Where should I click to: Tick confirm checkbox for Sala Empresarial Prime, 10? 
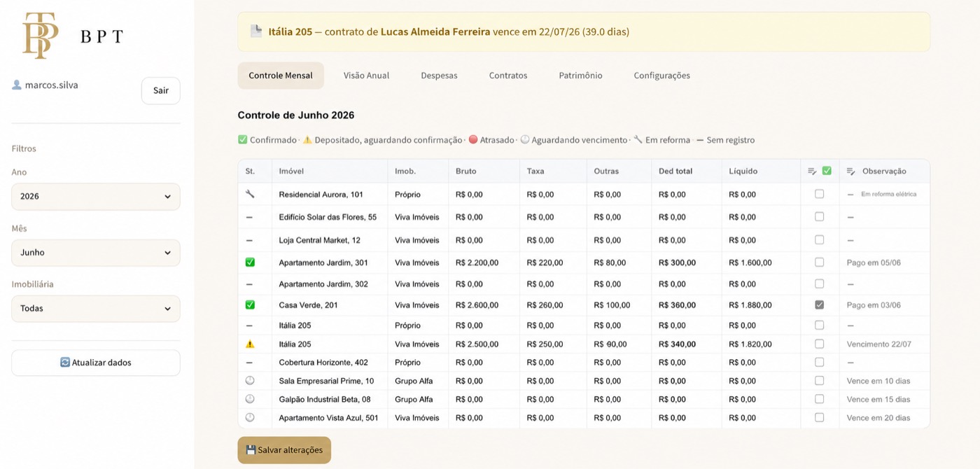coord(819,381)
